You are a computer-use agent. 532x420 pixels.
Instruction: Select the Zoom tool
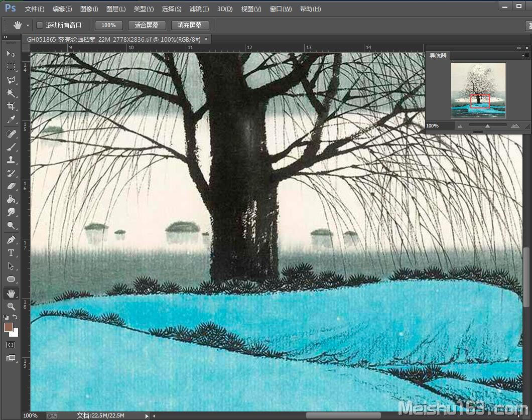tap(11, 307)
